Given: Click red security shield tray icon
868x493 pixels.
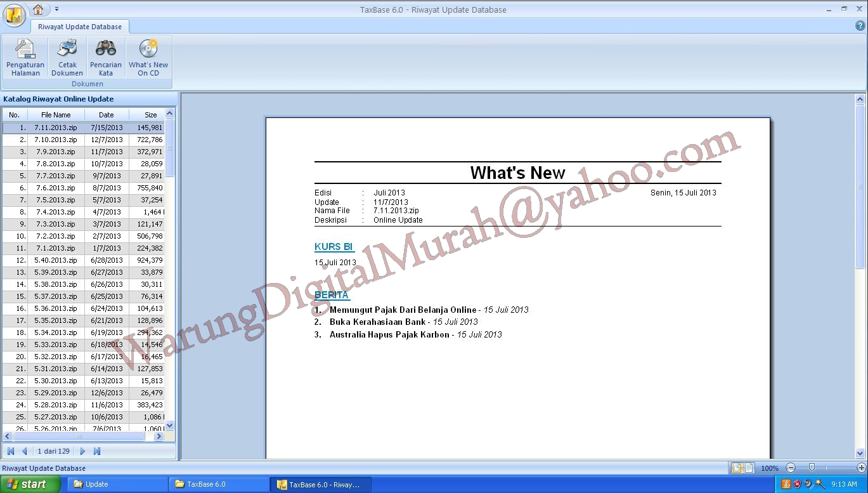Looking at the screenshot, I should (798, 484).
